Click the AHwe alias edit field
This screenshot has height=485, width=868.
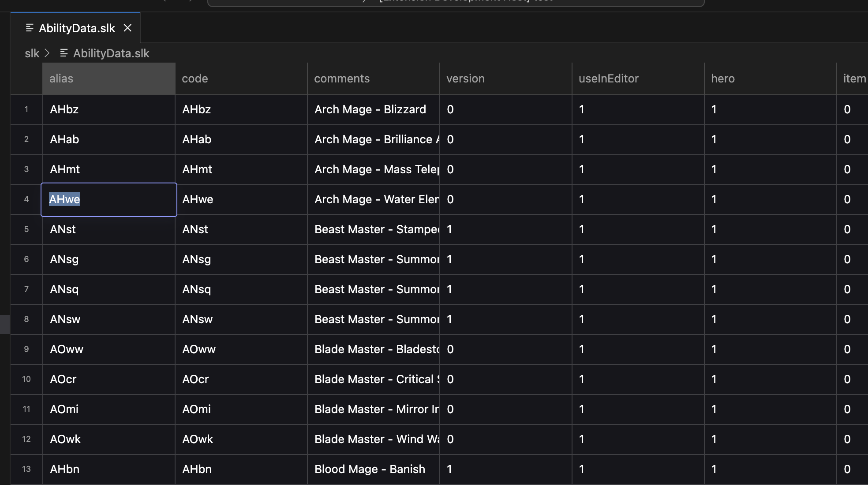[x=108, y=199]
